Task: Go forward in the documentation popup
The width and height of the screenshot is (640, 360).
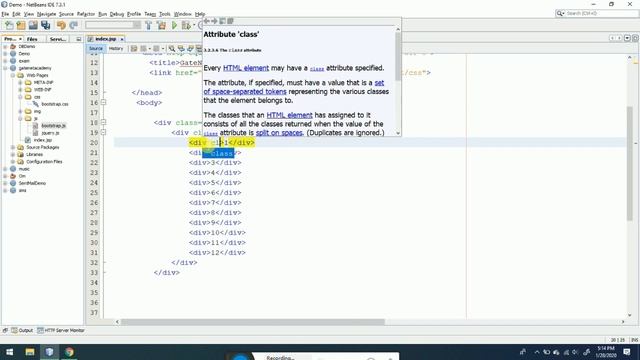Action: coord(214,21)
